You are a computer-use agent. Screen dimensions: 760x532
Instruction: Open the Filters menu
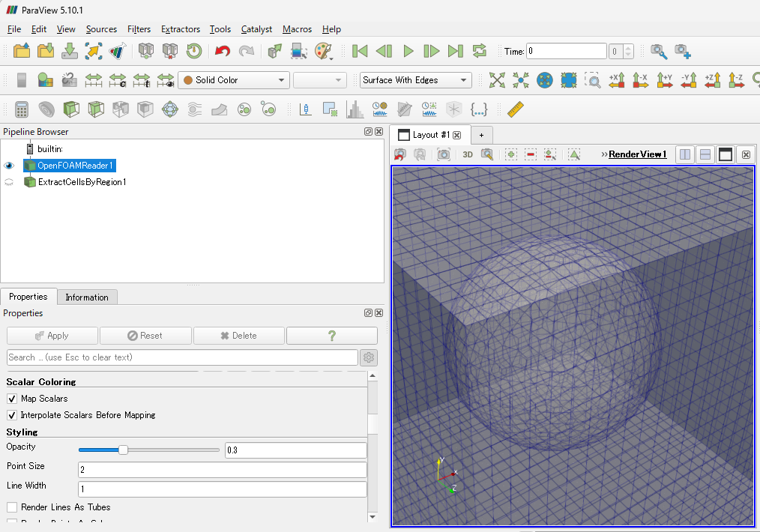[139, 29]
